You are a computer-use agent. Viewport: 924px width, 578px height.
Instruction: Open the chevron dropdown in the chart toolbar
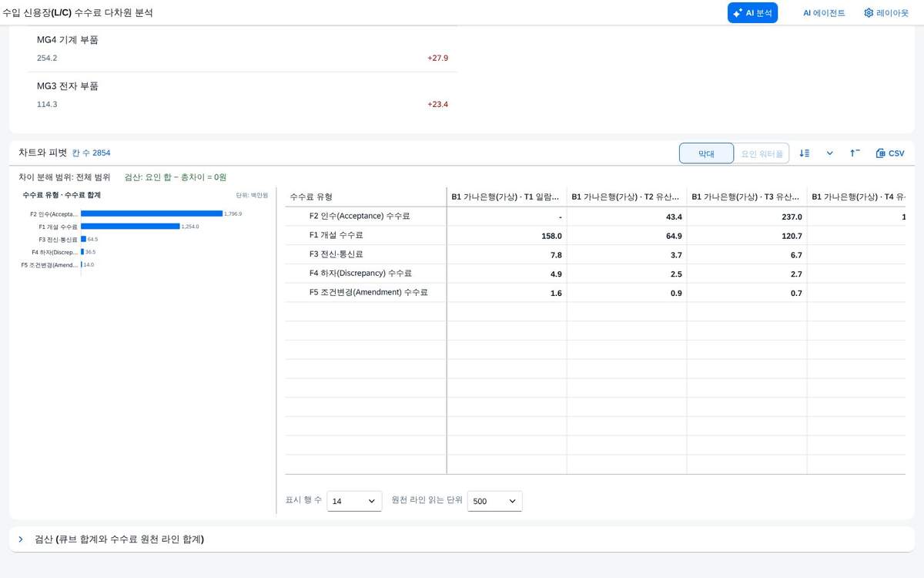click(830, 153)
